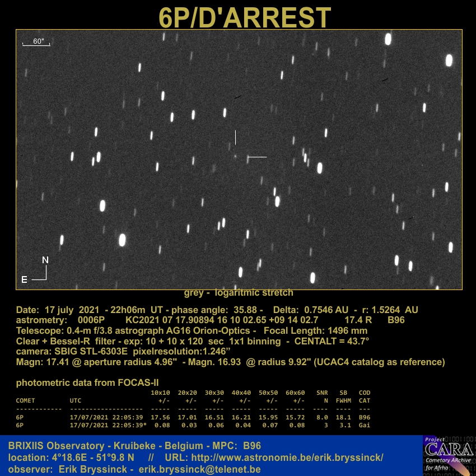Viewport: 476px width, 476px height.
Task: Click the 50x50 column header
Action: coord(268,393)
